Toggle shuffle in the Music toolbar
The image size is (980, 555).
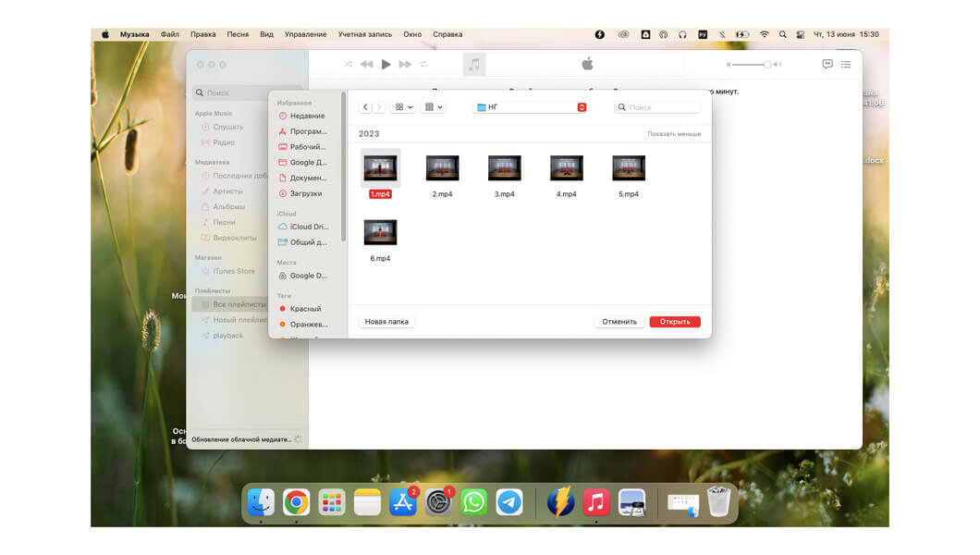point(349,65)
